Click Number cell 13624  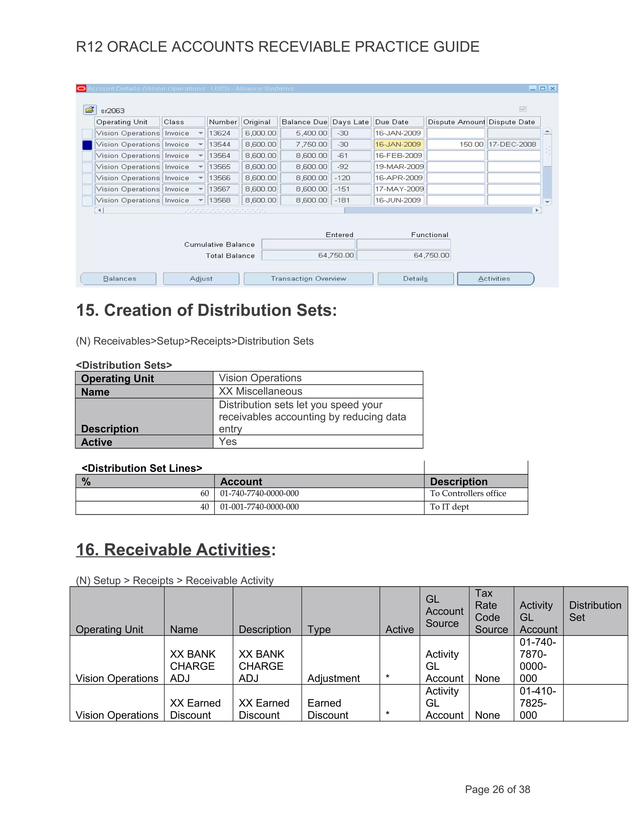coord(223,133)
